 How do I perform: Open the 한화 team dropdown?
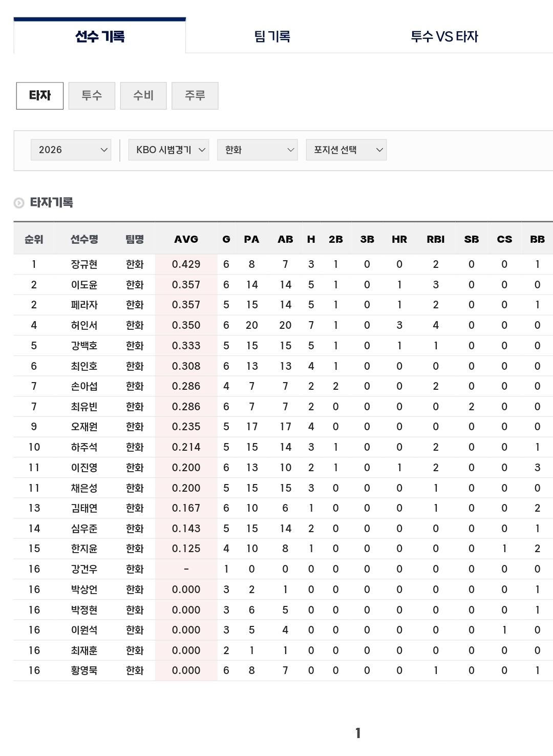tap(257, 150)
